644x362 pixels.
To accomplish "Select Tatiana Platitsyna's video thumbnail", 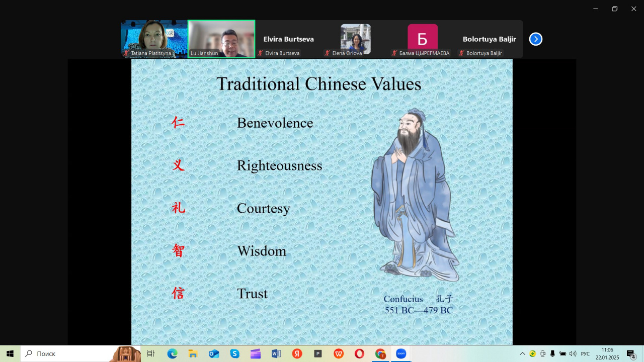I will 154,39.
